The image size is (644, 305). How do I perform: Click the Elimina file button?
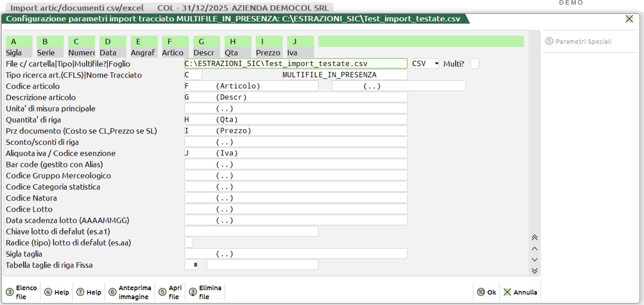205,292
